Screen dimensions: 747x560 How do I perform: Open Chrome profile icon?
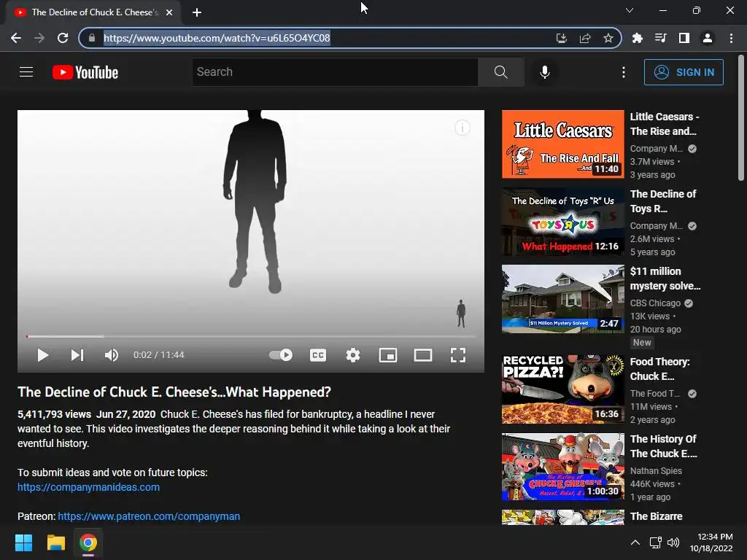click(x=708, y=38)
